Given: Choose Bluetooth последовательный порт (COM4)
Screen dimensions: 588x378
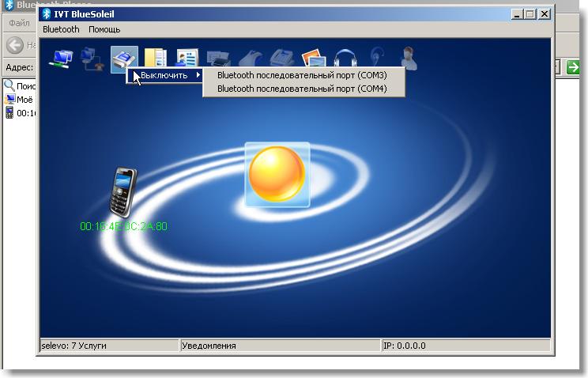Looking at the screenshot, I should pyautogui.click(x=302, y=89).
